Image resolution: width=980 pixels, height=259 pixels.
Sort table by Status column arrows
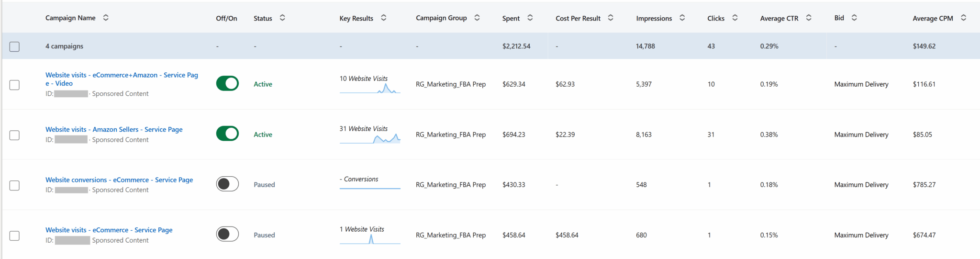[x=282, y=18]
